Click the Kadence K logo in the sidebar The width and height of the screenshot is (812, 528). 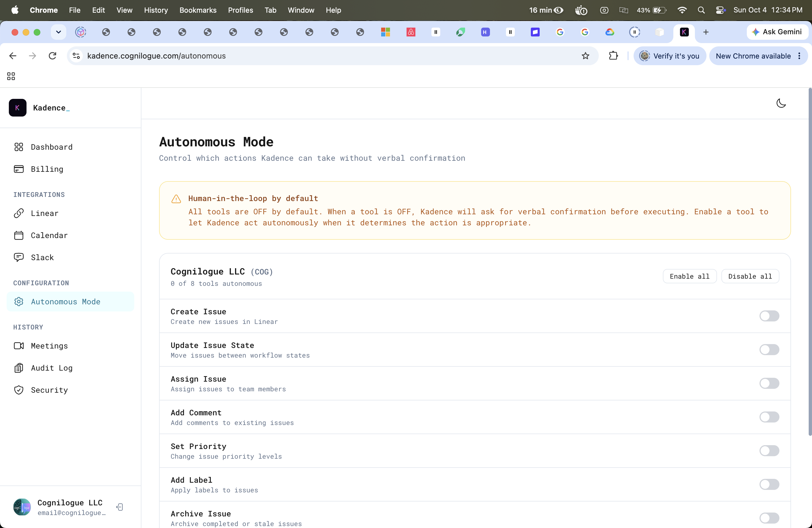click(x=18, y=108)
